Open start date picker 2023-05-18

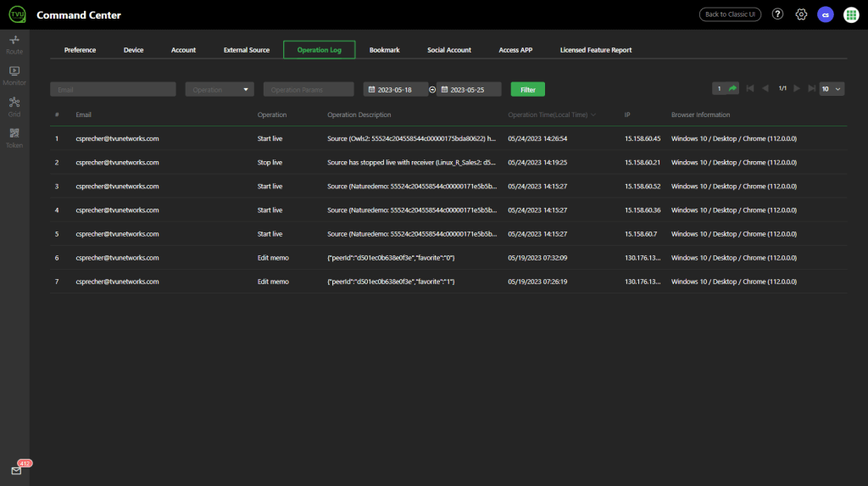click(395, 89)
